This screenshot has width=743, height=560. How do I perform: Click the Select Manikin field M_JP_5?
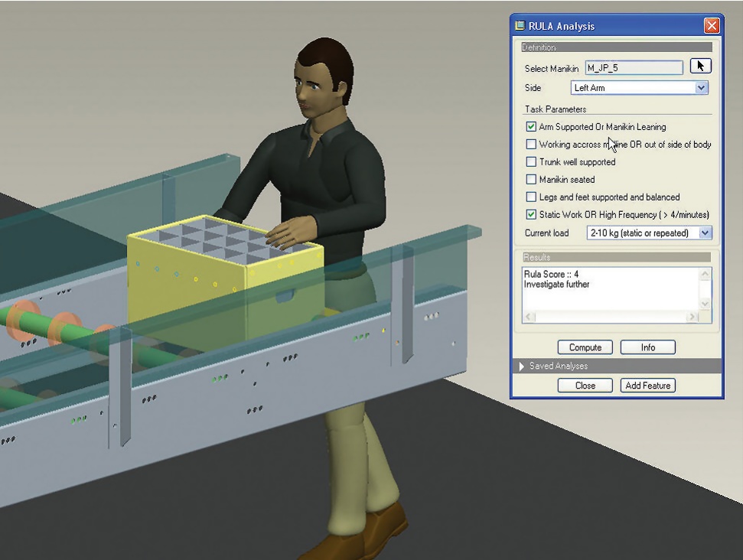click(x=634, y=68)
